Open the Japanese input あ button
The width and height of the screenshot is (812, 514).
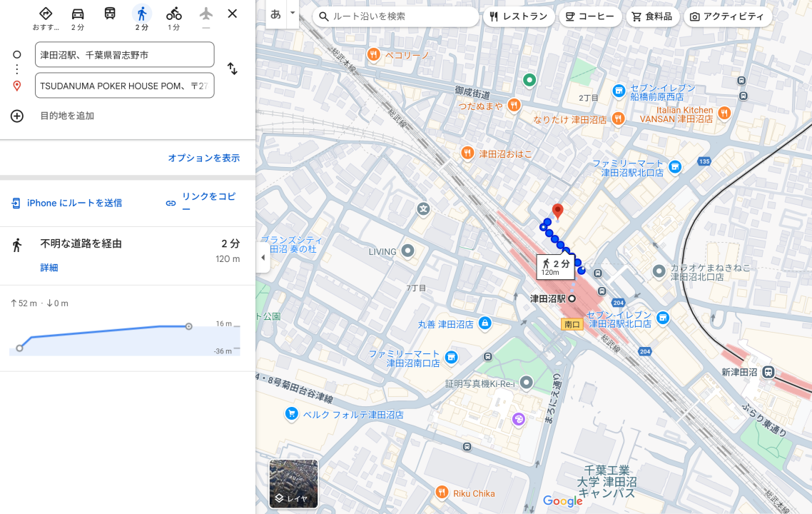coord(275,14)
